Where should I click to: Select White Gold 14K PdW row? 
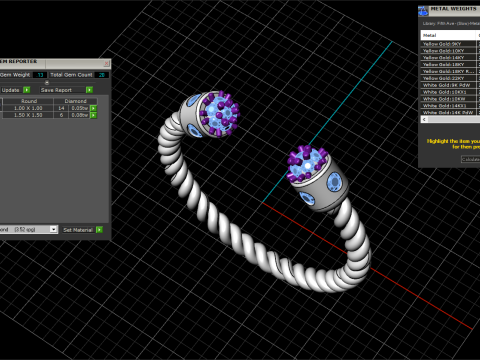449,112
